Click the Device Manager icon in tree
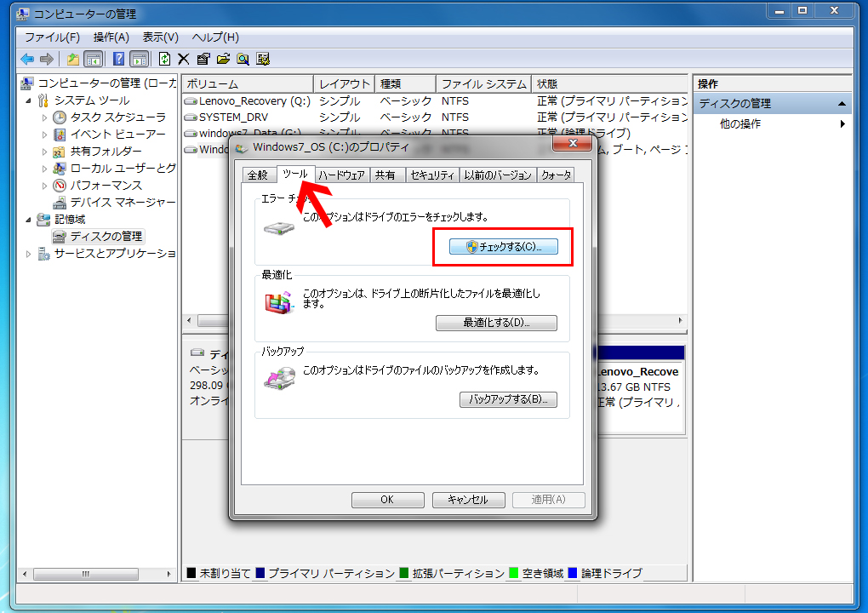 pyautogui.click(x=60, y=203)
